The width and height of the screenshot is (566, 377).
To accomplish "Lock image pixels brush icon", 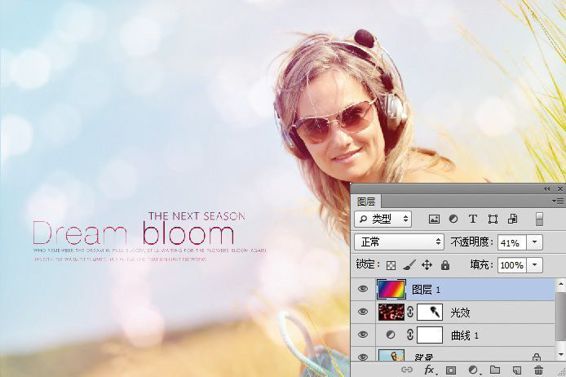I will (x=409, y=265).
